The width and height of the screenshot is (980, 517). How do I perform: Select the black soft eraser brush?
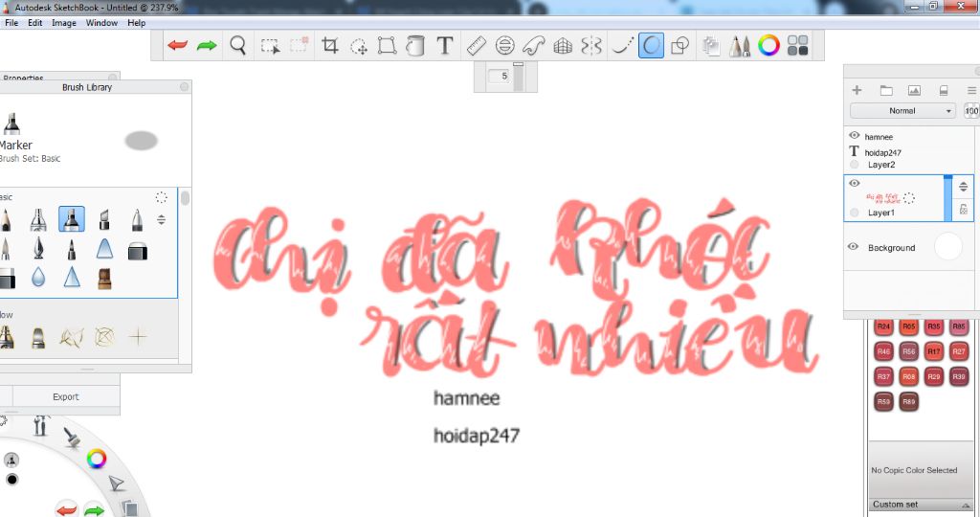pos(138,251)
